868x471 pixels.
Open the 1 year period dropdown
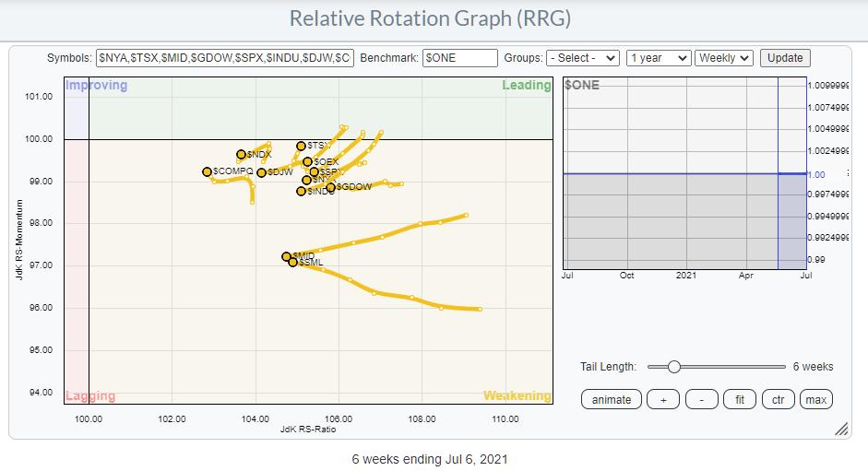(x=658, y=57)
